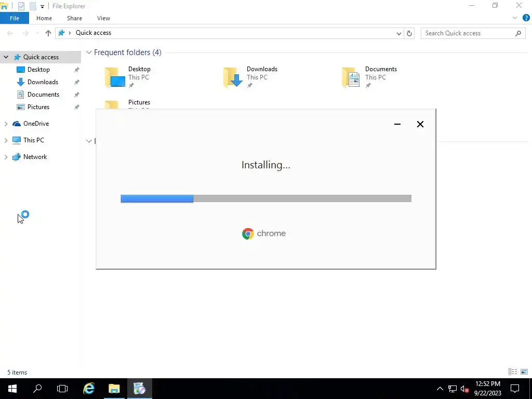The height and width of the screenshot is (399, 532).
Task: Click the pin icon beside Downloads
Action: coord(77,82)
